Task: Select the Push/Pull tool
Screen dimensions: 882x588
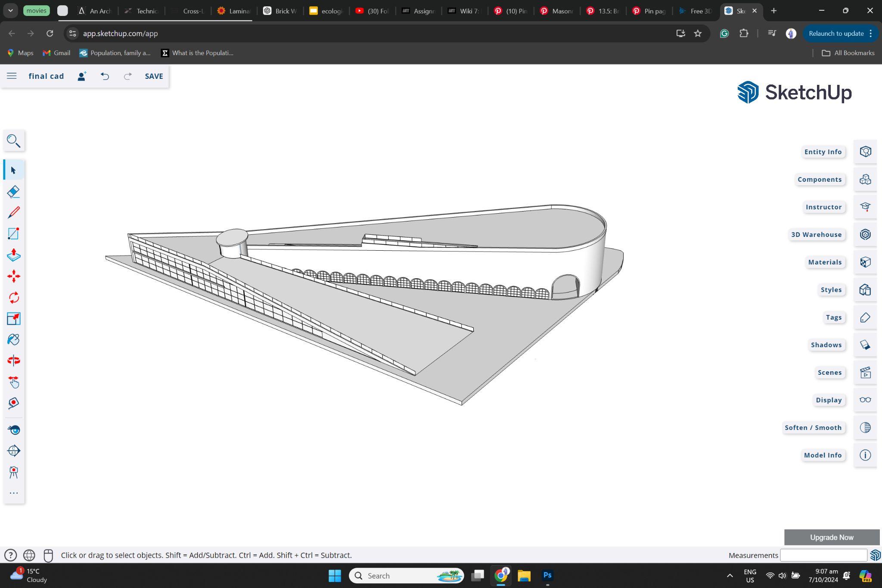Action: (13, 255)
